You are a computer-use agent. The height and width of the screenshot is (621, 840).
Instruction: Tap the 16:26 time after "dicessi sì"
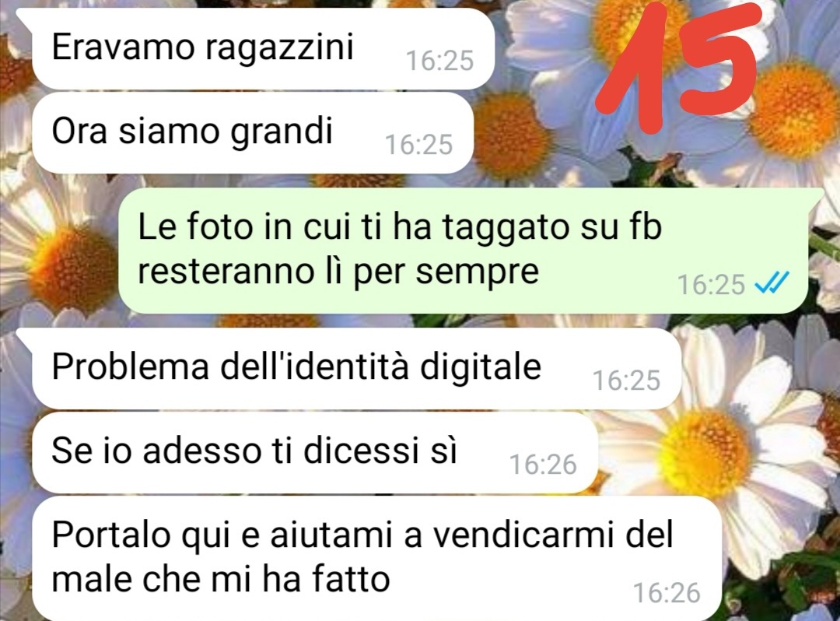(x=543, y=465)
